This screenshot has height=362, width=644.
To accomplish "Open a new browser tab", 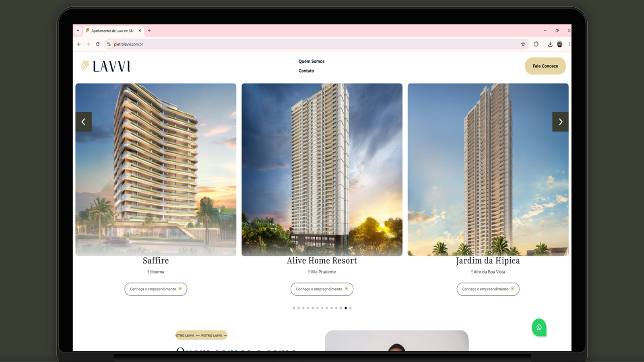I will click(x=149, y=31).
